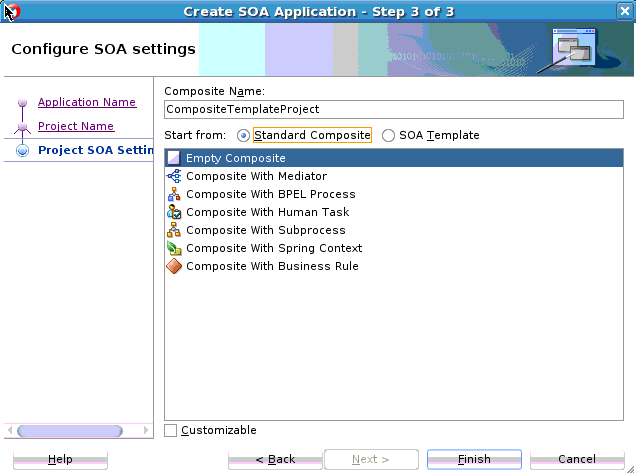
Task: Click the Empty Composite icon
Action: [174, 158]
